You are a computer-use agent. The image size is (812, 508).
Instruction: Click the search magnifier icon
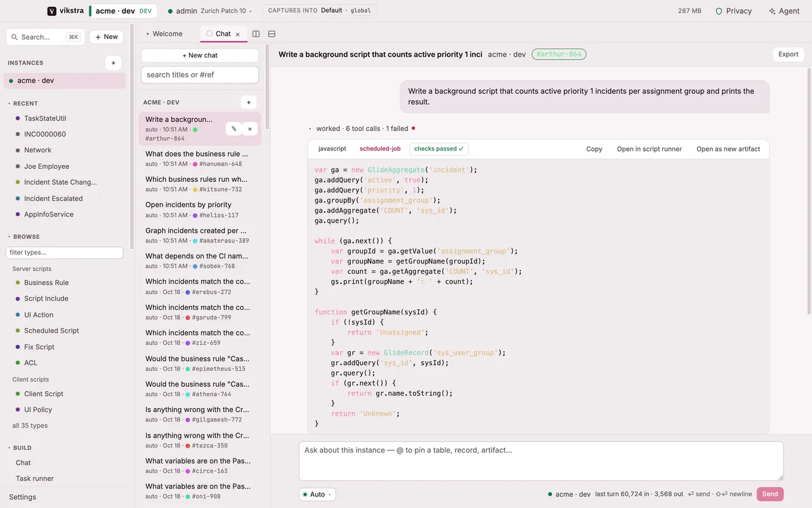[x=15, y=37]
